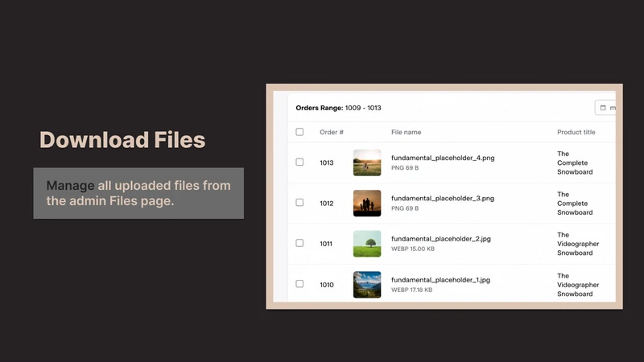
Task: Click the Download Files heading
Action: click(122, 140)
